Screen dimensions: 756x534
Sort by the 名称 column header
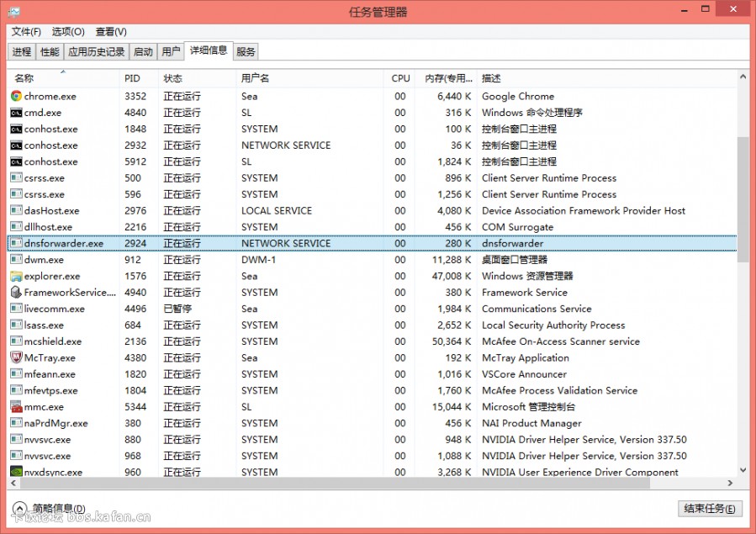(64, 78)
